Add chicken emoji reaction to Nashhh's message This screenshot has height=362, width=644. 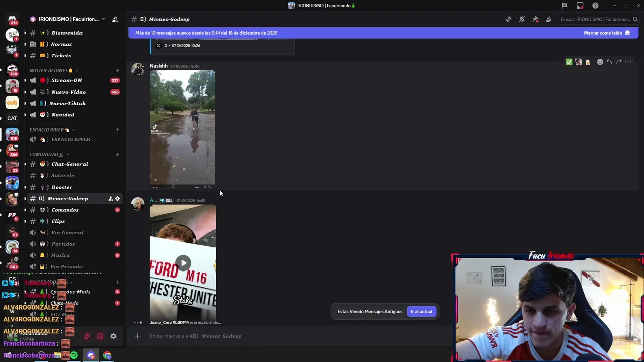pos(587,62)
